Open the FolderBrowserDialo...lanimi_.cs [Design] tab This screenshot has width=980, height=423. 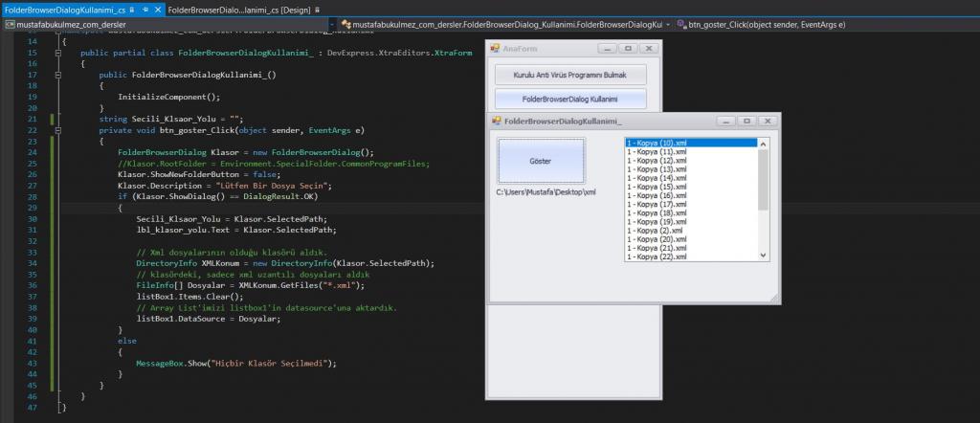[x=240, y=10]
